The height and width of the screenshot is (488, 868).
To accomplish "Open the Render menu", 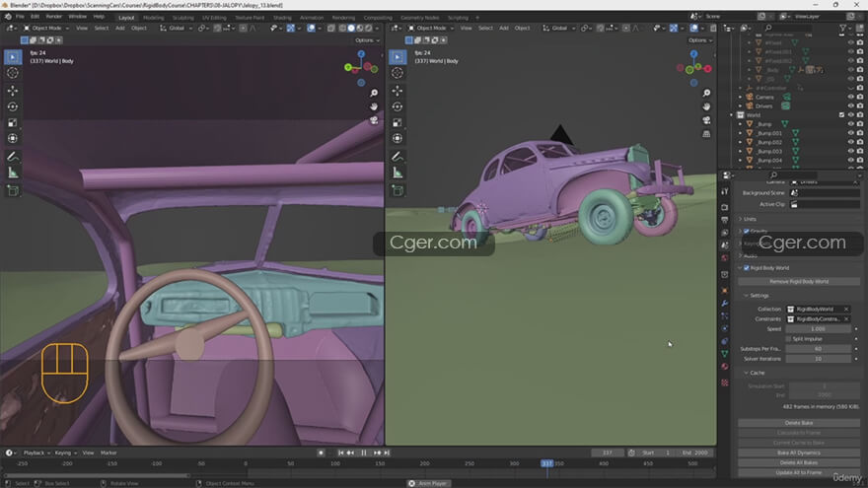I will tap(53, 17).
